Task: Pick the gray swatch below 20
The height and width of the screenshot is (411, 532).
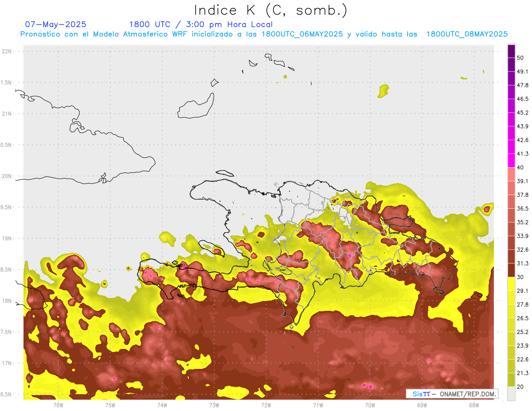Action: point(511,394)
